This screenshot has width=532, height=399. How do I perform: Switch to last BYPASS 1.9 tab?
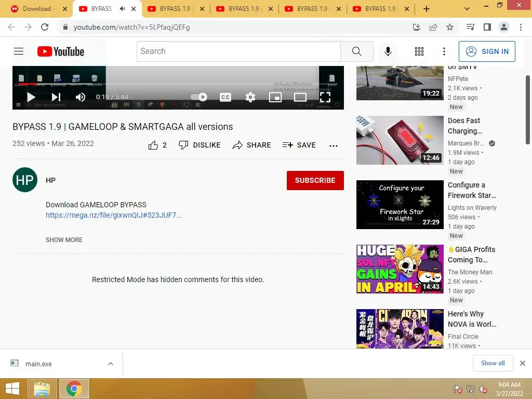tap(380, 9)
